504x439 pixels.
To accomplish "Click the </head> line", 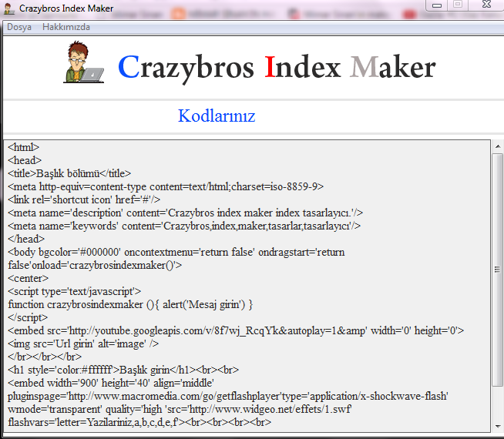I will 26,239.
